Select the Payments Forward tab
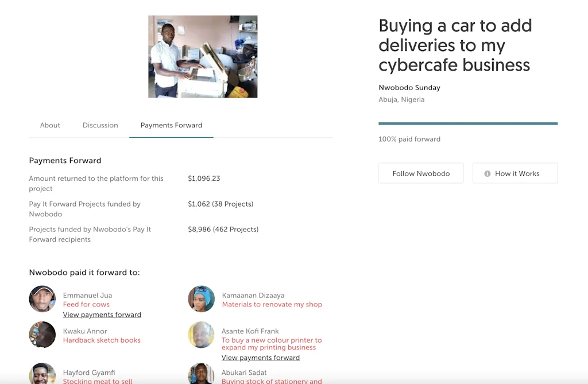588x384 pixels. pos(171,125)
